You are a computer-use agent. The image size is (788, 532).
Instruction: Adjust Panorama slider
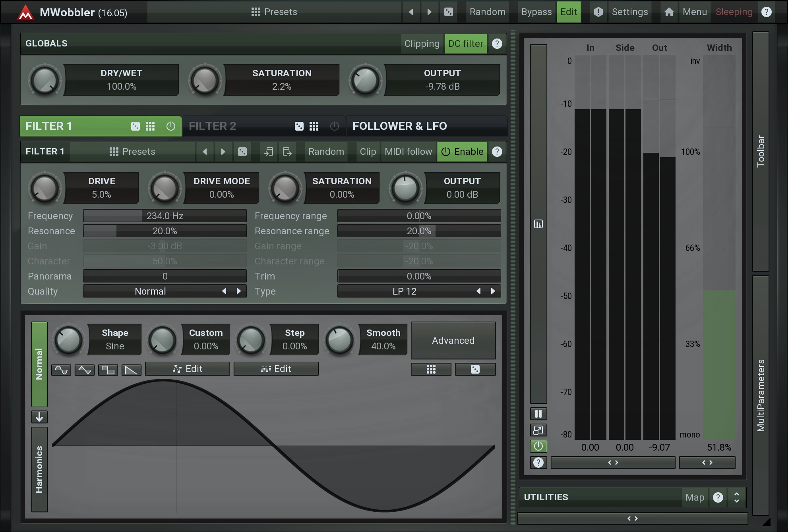click(x=165, y=276)
